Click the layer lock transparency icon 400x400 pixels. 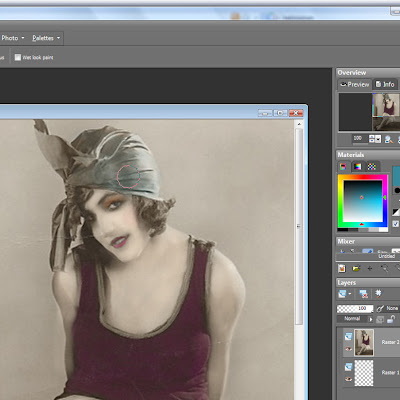pyautogui.click(x=391, y=319)
